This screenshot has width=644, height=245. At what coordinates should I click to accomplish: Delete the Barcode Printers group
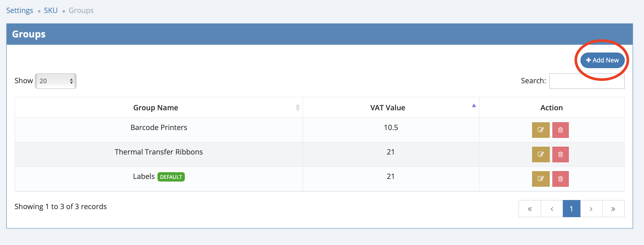pos(560,130)
